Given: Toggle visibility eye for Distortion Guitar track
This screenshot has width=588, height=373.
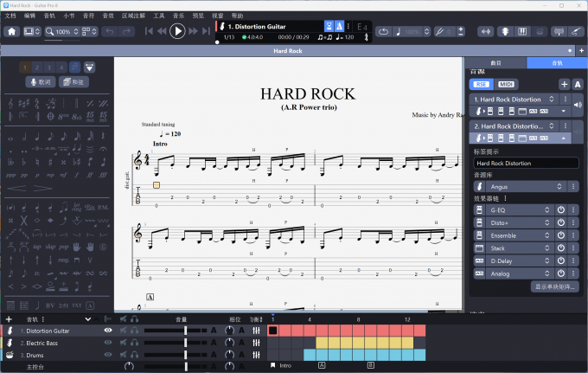Looking at the screenshot, I should tap(108, 331).
